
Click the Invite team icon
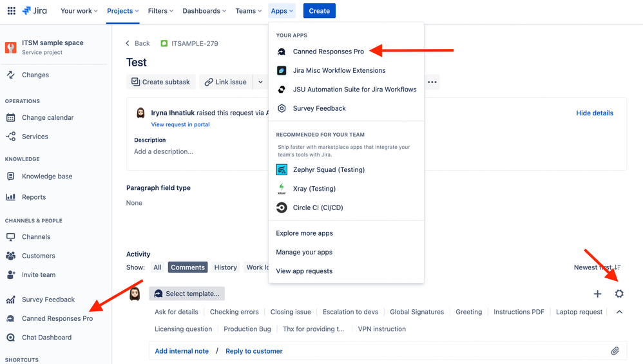pos(11,274)
